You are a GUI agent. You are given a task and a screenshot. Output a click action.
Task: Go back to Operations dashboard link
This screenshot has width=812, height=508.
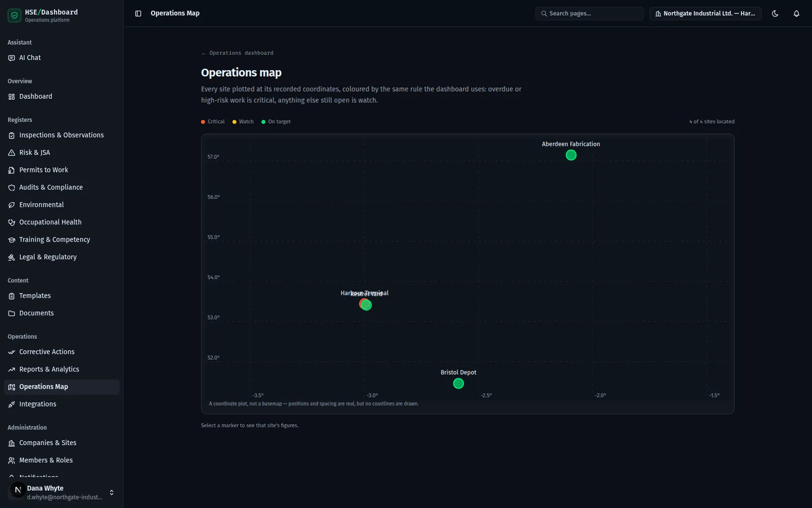(x=237, y=53)
